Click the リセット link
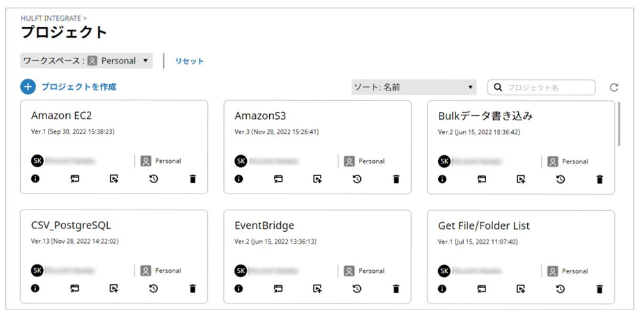This screenshot has height=316, width=644. point(189,61)
